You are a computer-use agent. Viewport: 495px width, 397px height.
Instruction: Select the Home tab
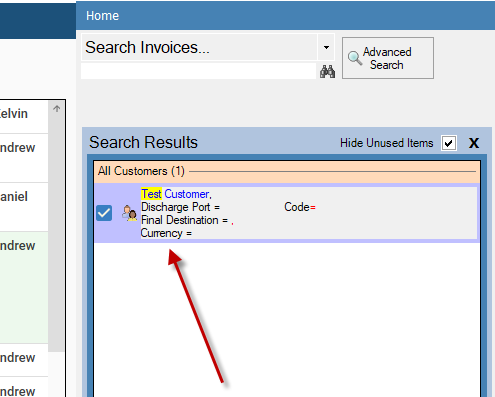(x=102, y=16)
